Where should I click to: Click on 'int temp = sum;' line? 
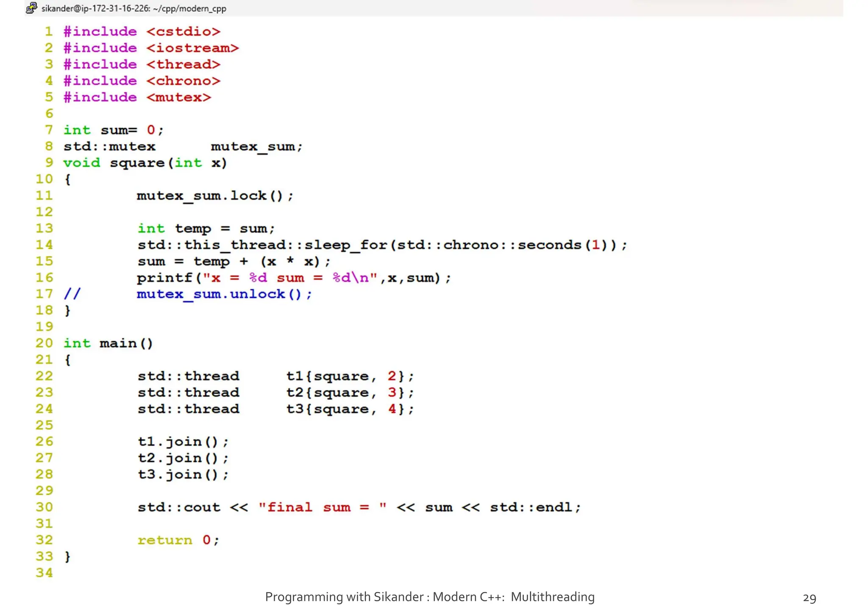(x=206, y=229)
